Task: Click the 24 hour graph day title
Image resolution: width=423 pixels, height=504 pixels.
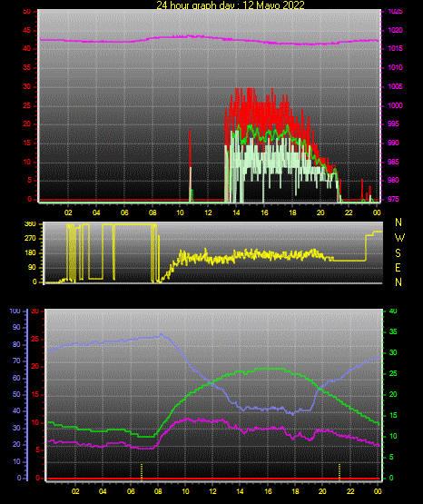Action: point(231,5)
